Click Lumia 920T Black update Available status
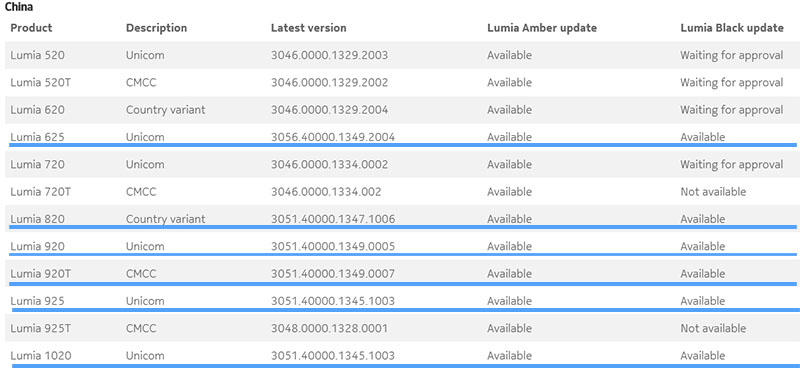 tap(703, 274)
